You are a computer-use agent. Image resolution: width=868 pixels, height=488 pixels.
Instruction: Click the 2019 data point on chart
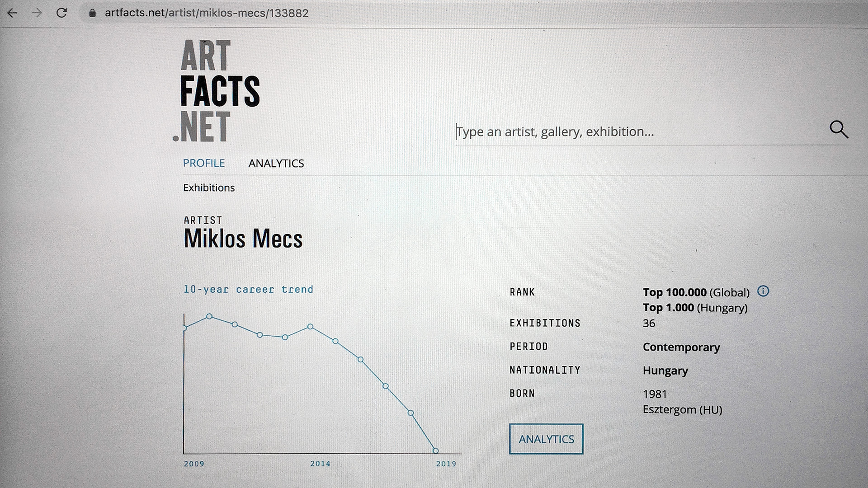click(x=436, y=450)
